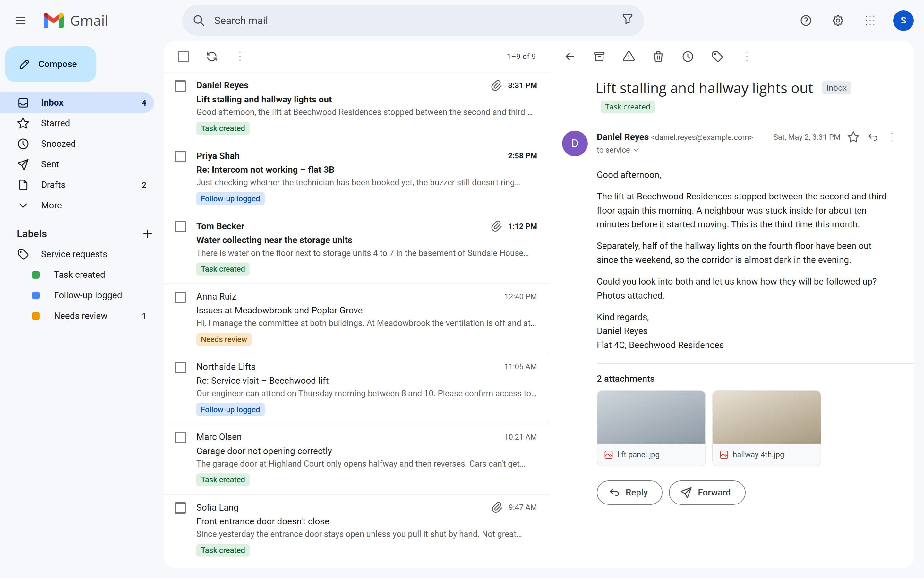The image size is (924, 578).
Task: Click Follow-up logged tag on Priya Shah email
Action: [230, 199]
